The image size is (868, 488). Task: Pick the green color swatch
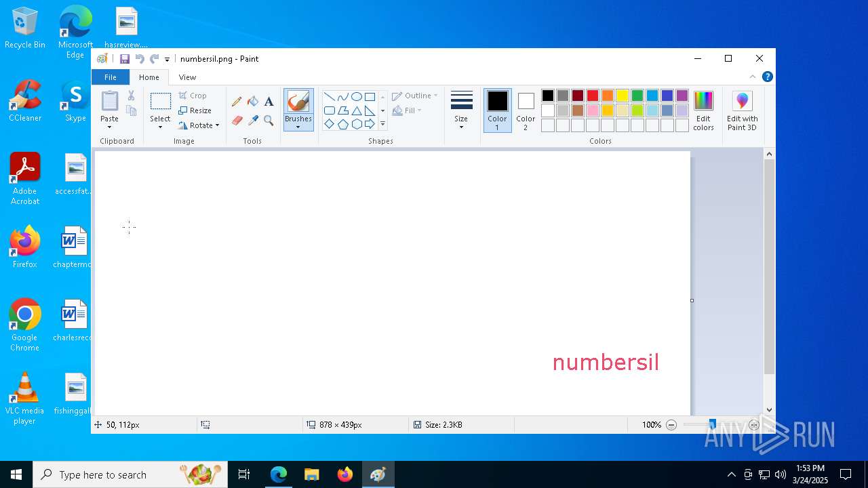tap(637, 96)
